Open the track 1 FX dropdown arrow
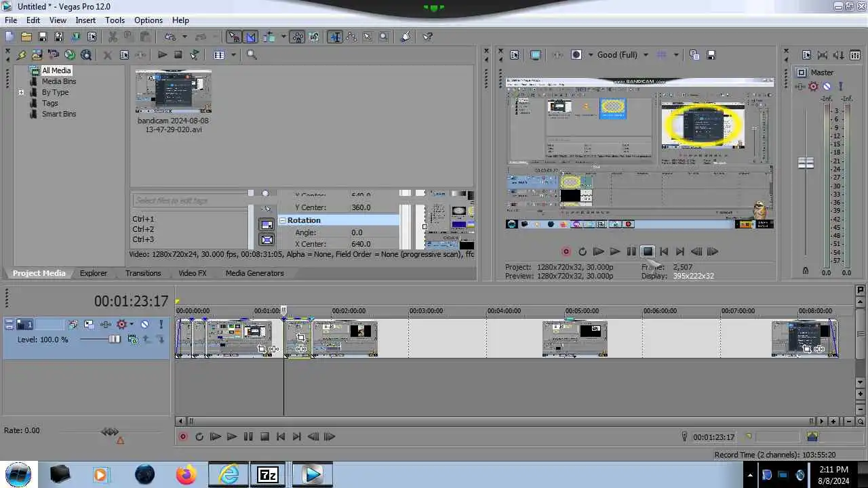Viewport: 868px width, 488px height. tap(132, 324)
